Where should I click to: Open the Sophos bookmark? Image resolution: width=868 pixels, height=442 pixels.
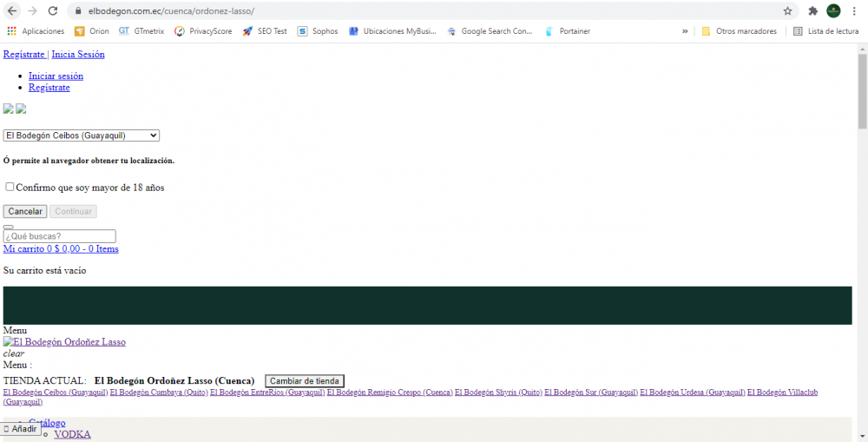[317, 31]
